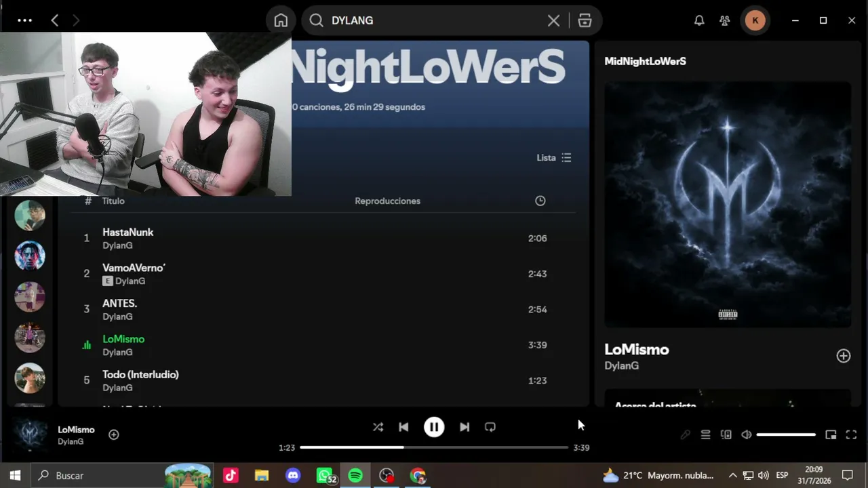Toggle the playback queue panel
This screenshot has height=488, width=868.
pos(705,434)
